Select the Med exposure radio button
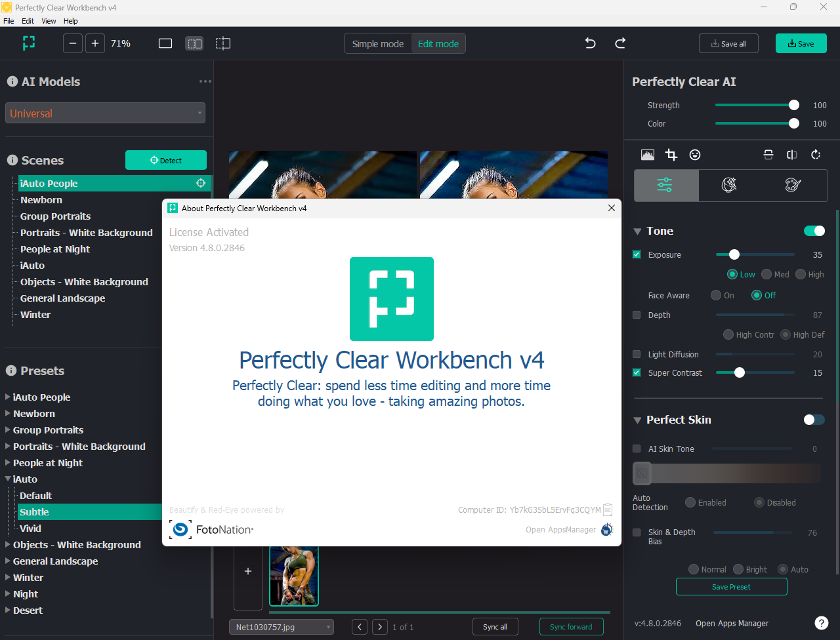Screen dimensions: 840x640 766,274
